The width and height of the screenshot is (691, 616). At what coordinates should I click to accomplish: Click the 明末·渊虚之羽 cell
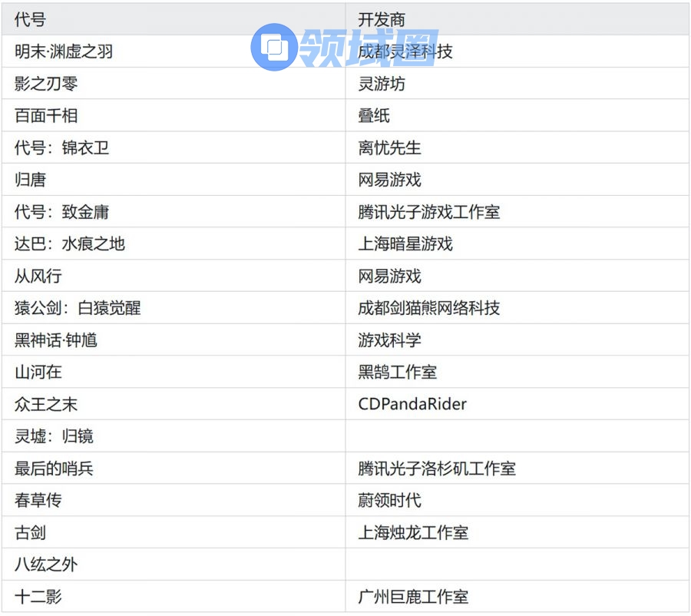pyautogui.click(x=64, y=51)
